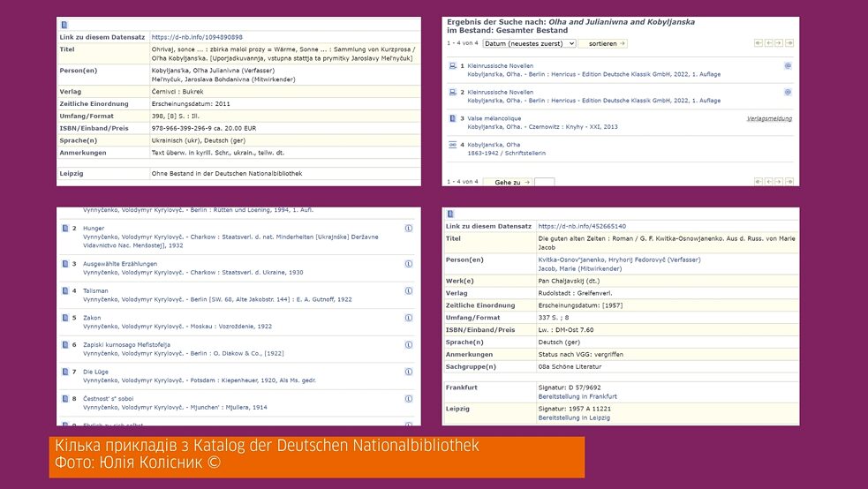Viewport: 868px width, 489px height.
Task: Open the "Zapiski kurnosago Mefistofelja" result
Action: pos(126,344)
